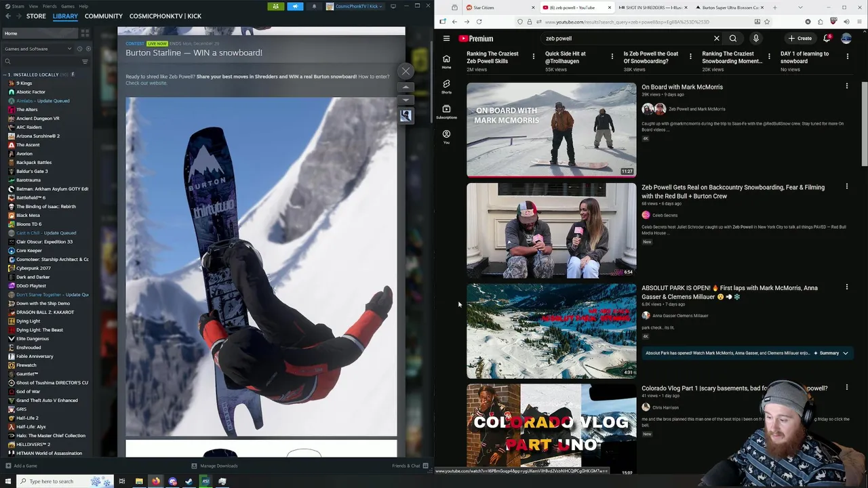The height and width of the screenshot is (488, 868).
Task: Click Add a Game in Steam
Action: 21,466
